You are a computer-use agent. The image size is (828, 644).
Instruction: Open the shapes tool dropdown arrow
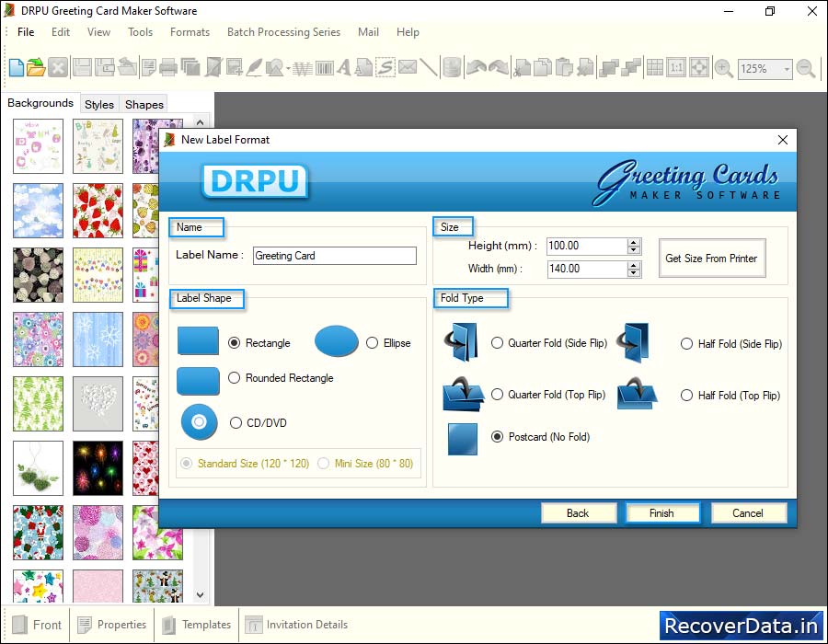288,69
